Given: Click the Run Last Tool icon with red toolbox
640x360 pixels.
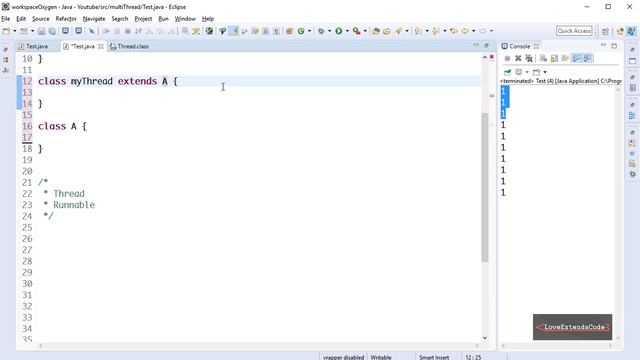Looking at the screenshot, I should pyautogui.click(x=356, y=31).
